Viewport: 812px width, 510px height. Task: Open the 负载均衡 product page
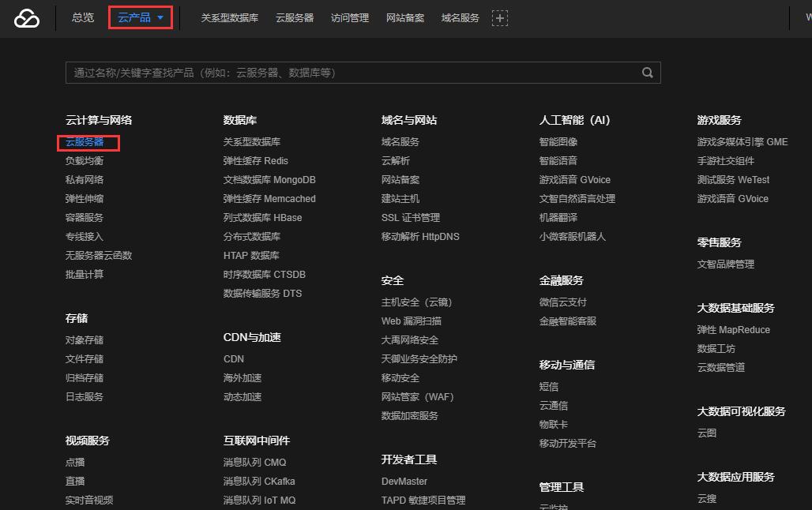(84, 160)
